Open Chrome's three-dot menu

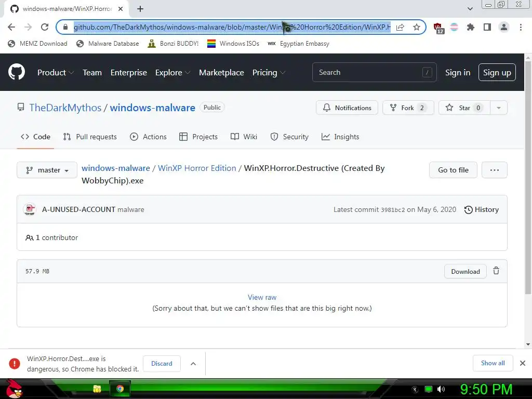[x=521, y=27]
